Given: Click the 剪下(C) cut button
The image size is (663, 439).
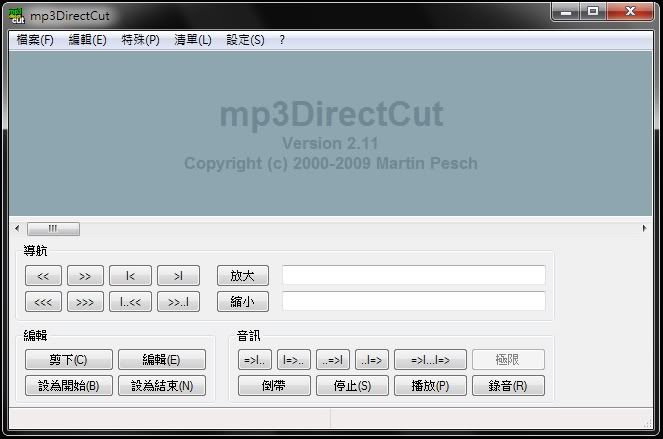Looking at the screenshot, I should [x=69, y=359].
